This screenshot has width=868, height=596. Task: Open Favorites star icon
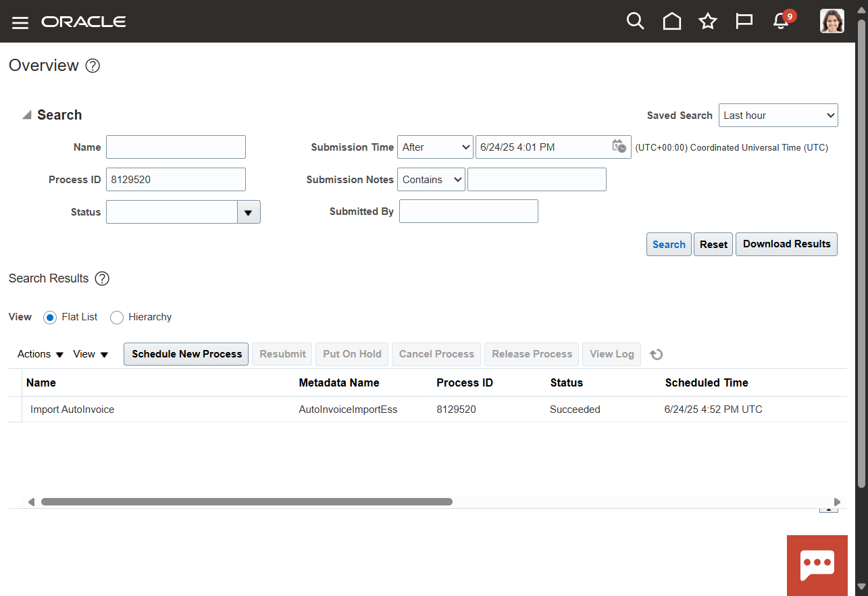[x=707, y=22]
